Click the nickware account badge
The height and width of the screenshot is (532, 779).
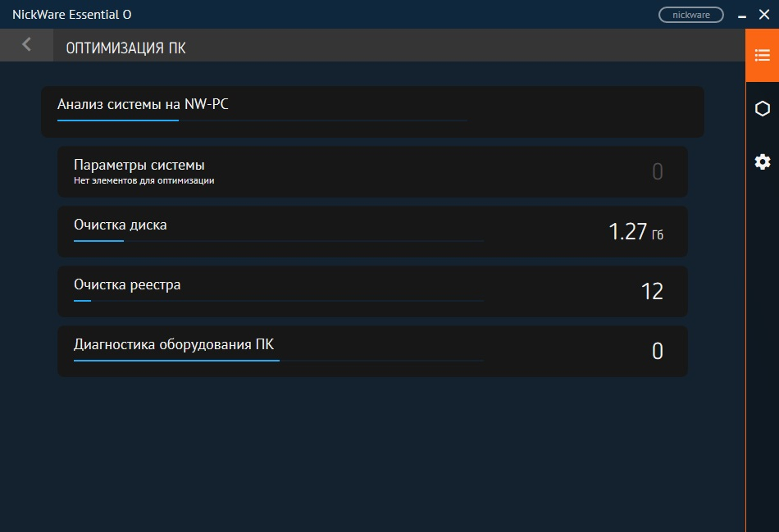click(x=690, y=15)
